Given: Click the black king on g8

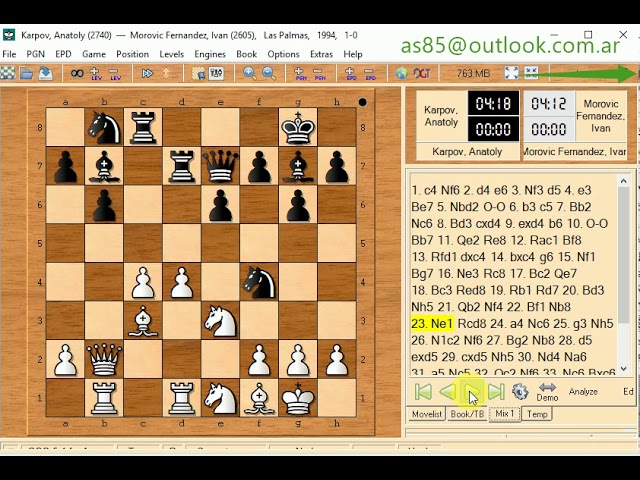Looking at the screenshot, I should tap(298, 127).
